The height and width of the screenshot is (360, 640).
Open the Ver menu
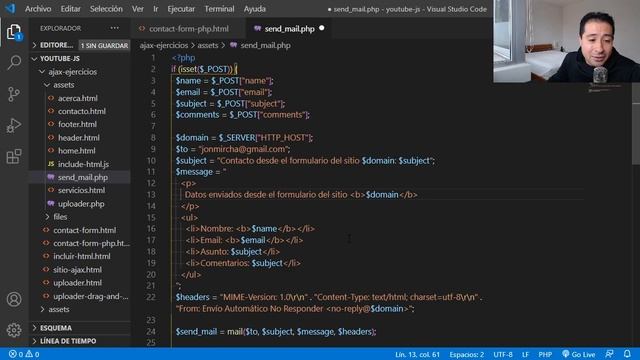(138, 9)
